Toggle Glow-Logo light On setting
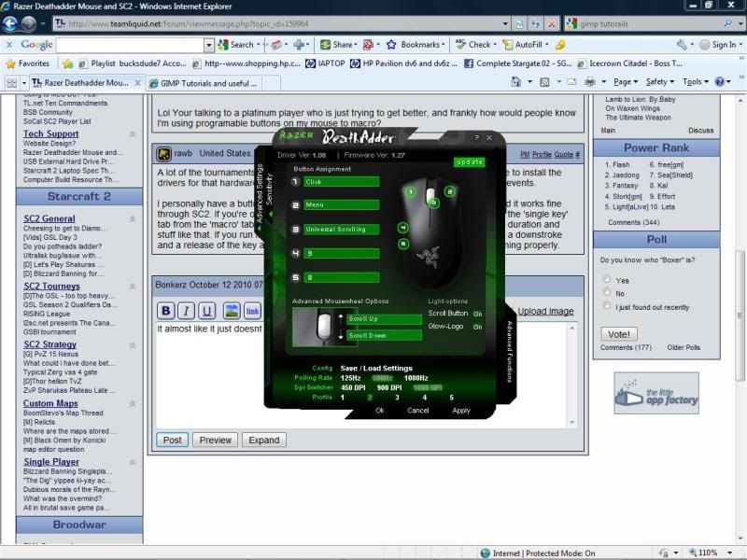This screenshot has height=560, width=747. click(477, 328)
